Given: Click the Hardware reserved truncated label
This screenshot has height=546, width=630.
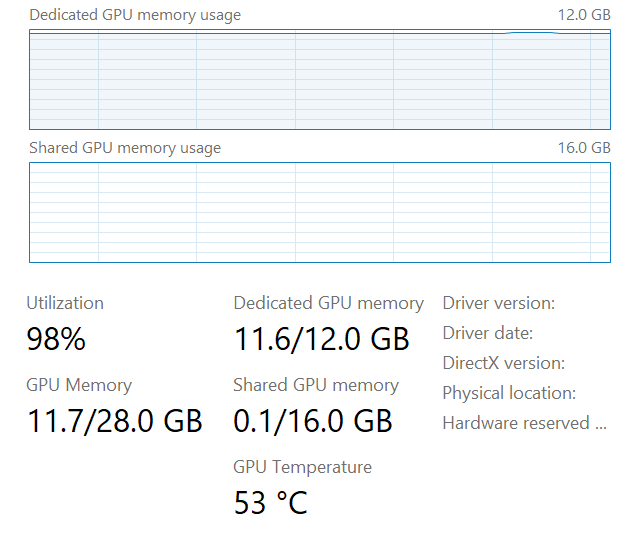Looking at the screenshot, I should (524, 423).
